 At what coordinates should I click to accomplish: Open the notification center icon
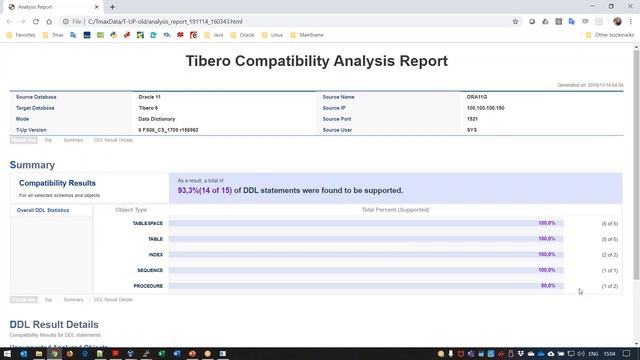627,354
